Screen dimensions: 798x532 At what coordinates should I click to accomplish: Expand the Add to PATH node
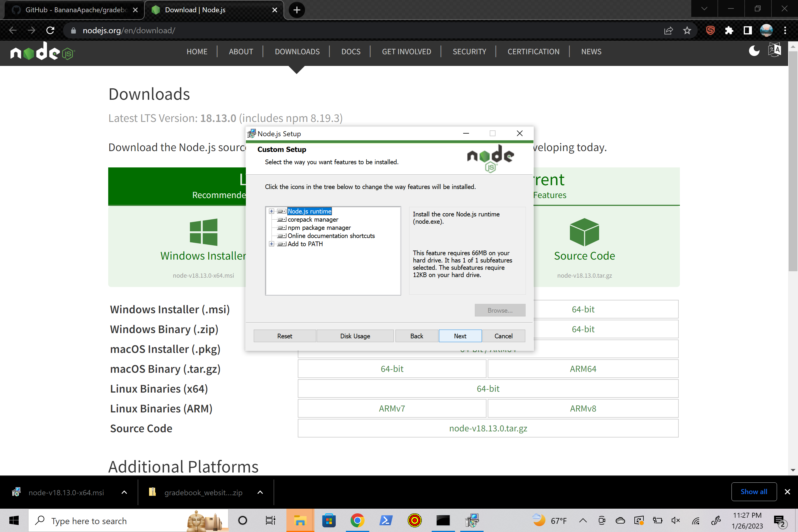[x=272, y=244]
